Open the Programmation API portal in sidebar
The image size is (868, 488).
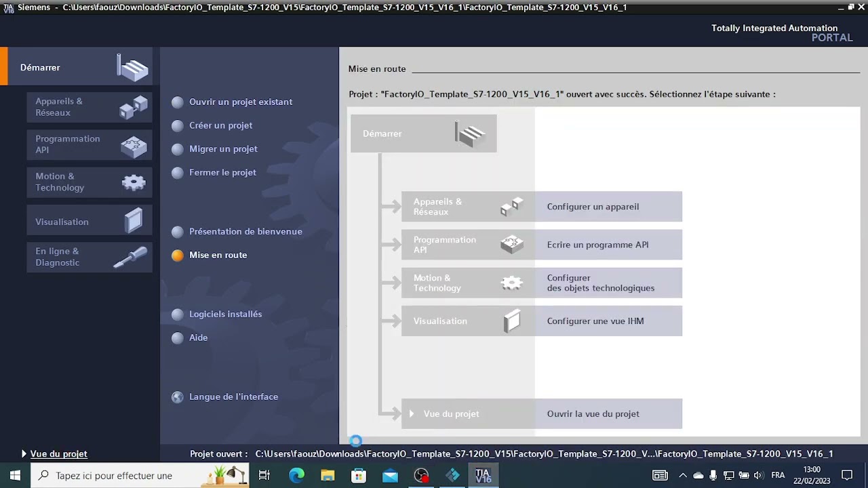point(90,144)
